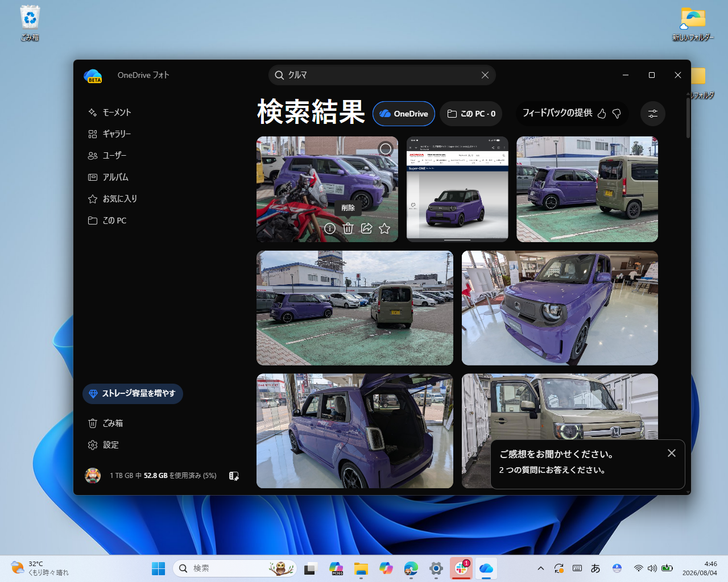Viewport: 728px width, 582px height.
Task: Open the showroom purple car front photo
Action: coord(560,308)
